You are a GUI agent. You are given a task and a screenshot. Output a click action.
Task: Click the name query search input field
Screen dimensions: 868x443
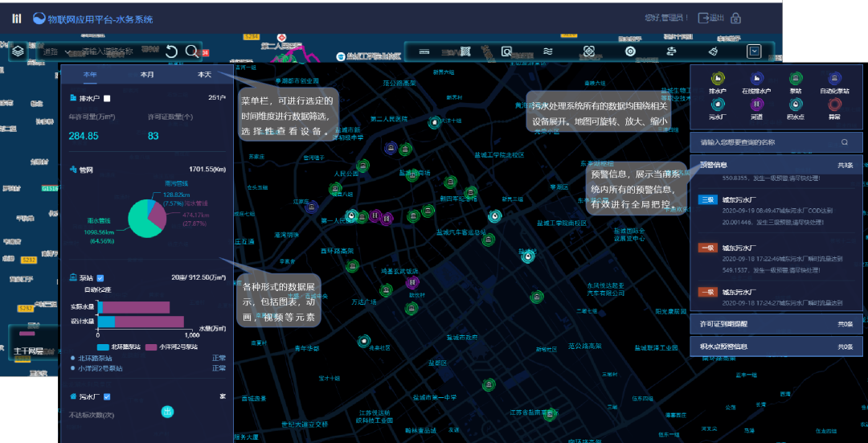[x=768, y=142]
